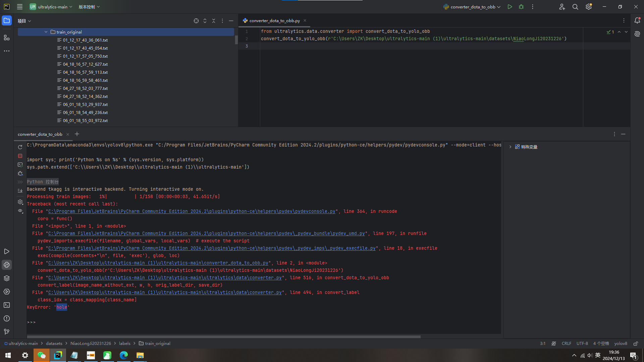
Task: Select file 04_18_16_57_12_627.txt in tree
Action: (85, 64)
